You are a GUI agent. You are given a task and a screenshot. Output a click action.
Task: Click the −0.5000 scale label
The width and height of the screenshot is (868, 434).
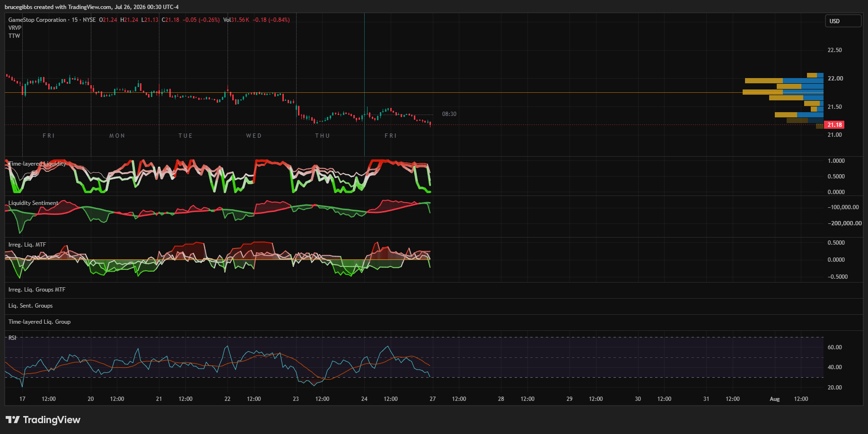point(837,277)
